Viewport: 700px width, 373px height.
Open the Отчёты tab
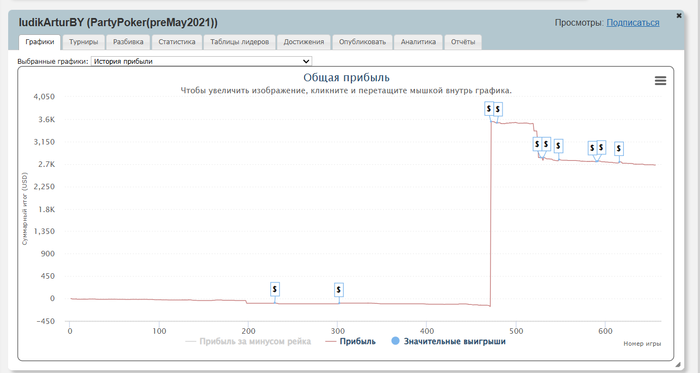(x=463, y=42)
